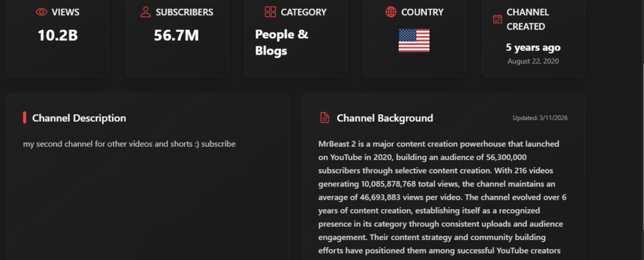Click the United States flag image

click(414, 40)
